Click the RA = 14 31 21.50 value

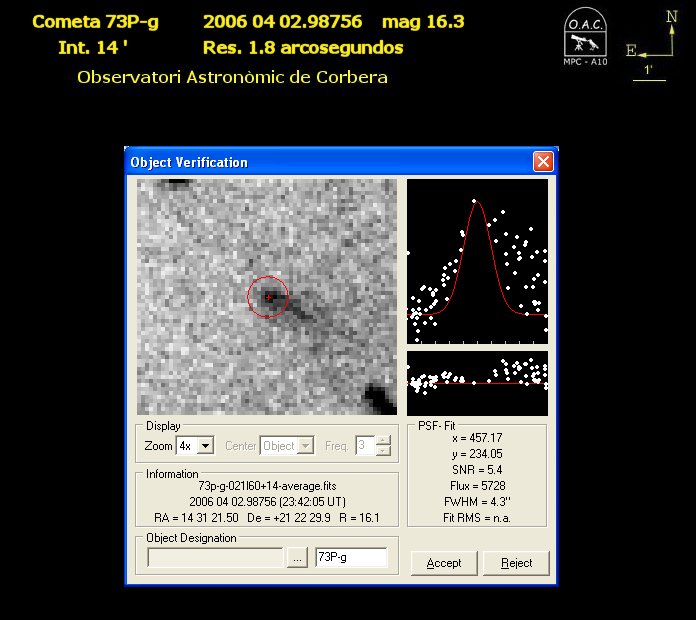[x=196, y=518]
